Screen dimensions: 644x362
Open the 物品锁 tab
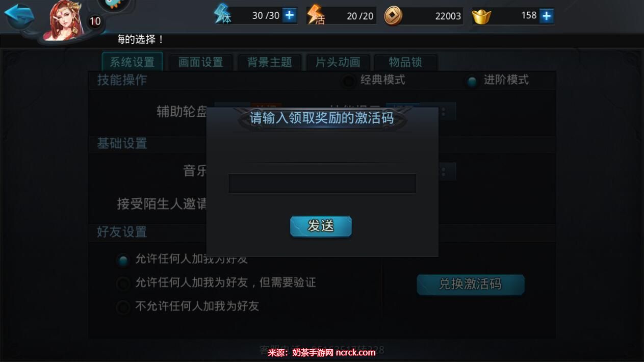405,62
